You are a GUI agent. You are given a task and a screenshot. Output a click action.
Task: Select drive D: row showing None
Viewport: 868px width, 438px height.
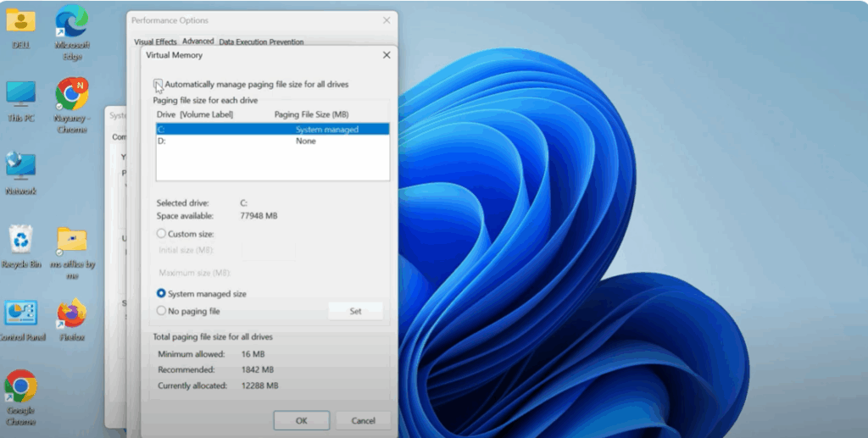(272, 141)
